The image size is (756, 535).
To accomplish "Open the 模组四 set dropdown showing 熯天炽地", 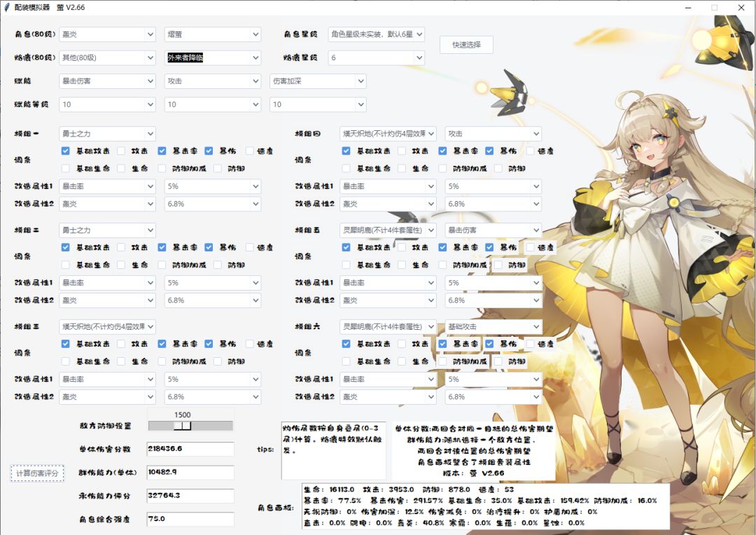I will pyautogui.click(x=388, y=134).
